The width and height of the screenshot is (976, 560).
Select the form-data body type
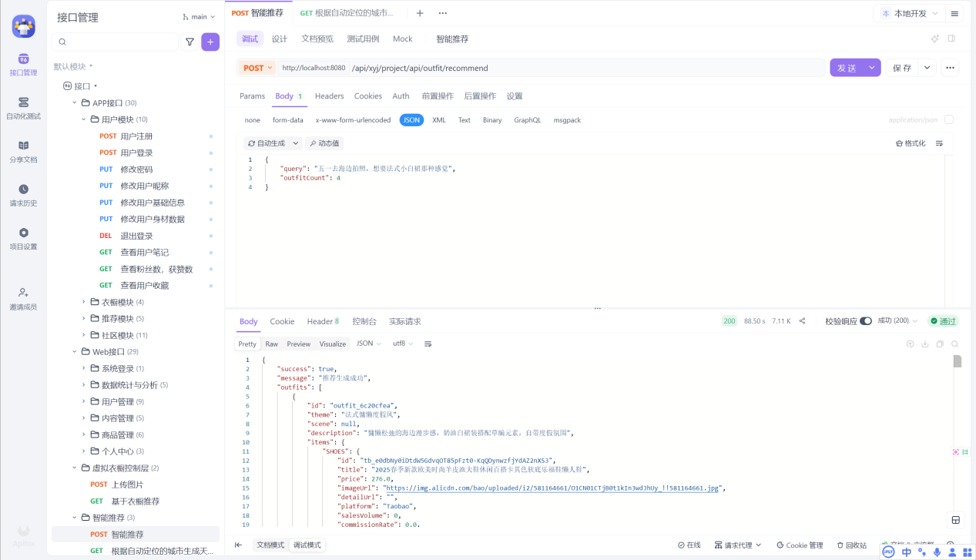pos(288,120)
